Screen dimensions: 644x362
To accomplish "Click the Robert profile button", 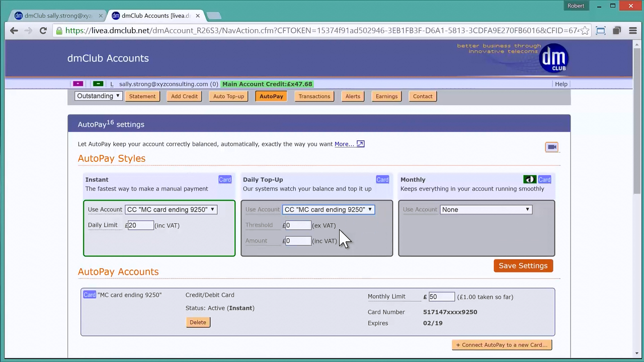I will pos(576,6).
